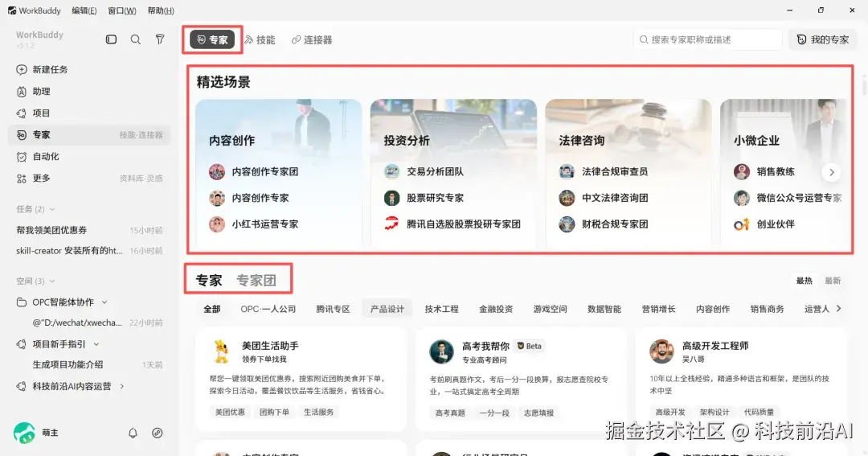Viewport: 868px width, 456px height.
Task: Open the 窗口(W) menu
Action: click(122, 10)
